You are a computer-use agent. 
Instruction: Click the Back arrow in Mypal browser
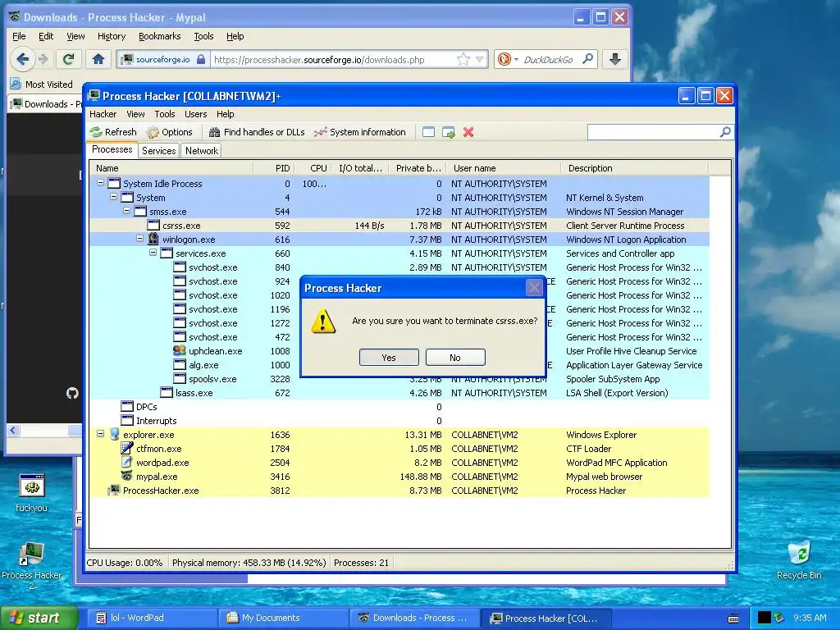tap(22, 59)
